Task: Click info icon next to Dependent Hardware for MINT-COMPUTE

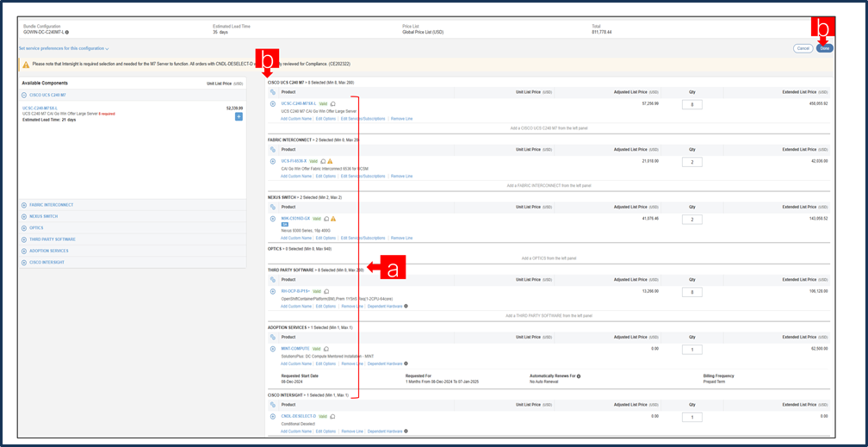Action: pyautogui.click(x=406, y=363)
